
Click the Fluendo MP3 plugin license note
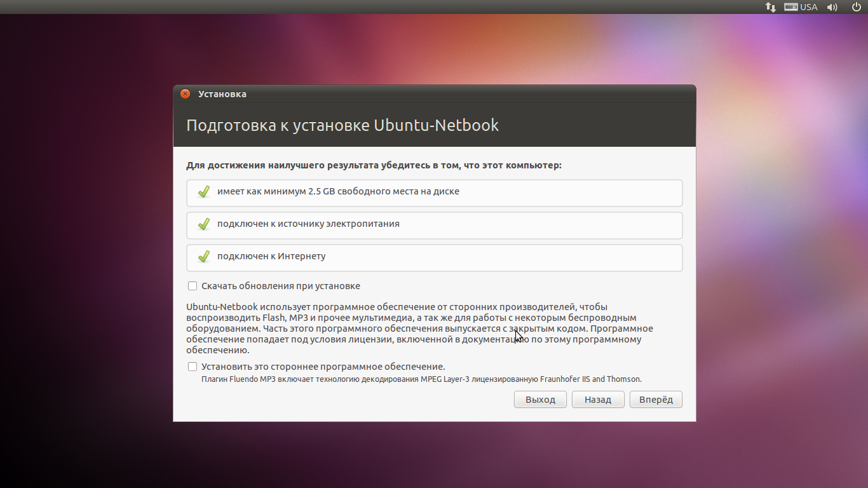tap(421, 379)
